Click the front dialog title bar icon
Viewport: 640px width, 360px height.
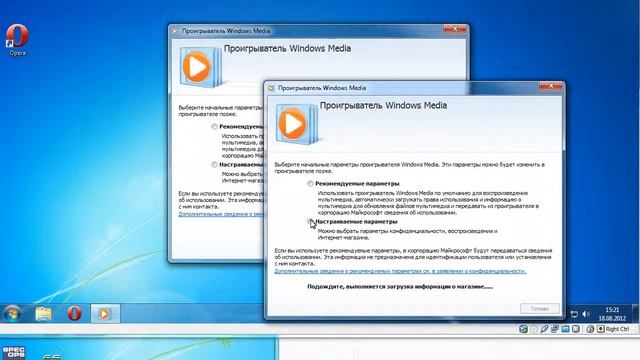(x=271, y=88)
